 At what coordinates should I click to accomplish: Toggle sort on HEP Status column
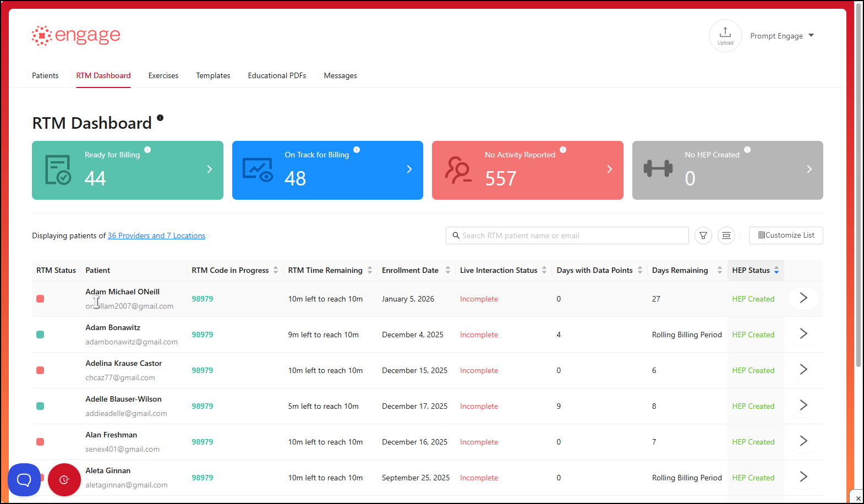[x=776, y=270]
